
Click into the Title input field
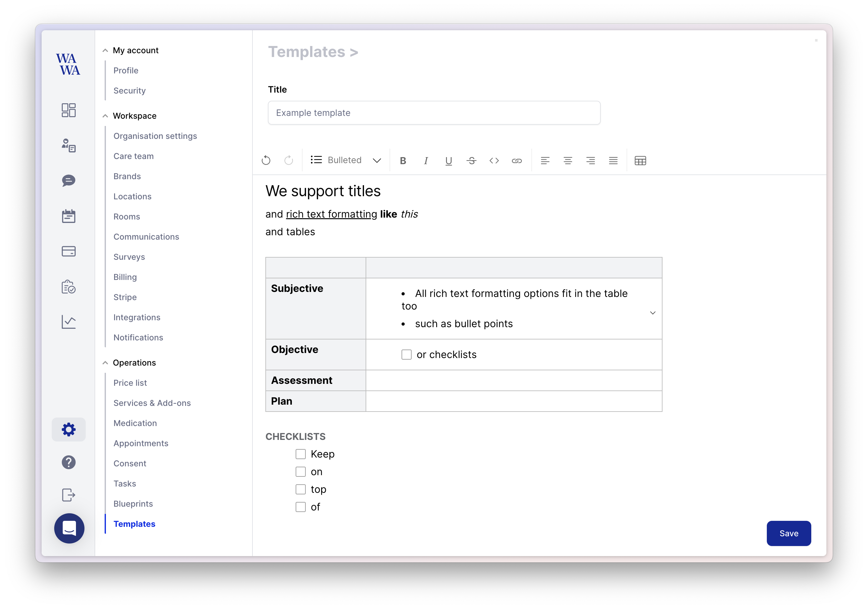(x=434, y=113)
